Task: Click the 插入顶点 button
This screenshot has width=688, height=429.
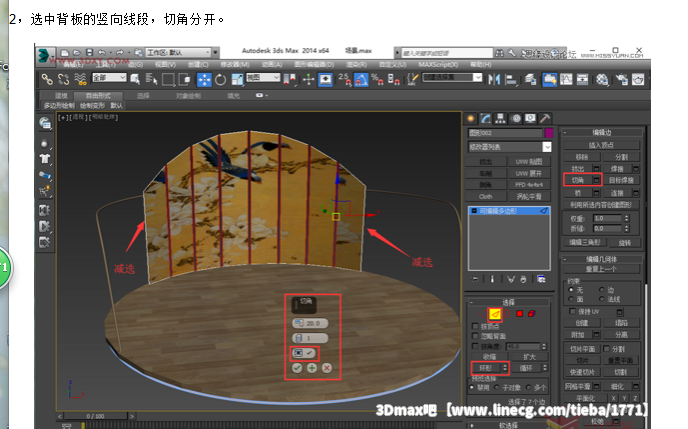Action: click(601, 145)
